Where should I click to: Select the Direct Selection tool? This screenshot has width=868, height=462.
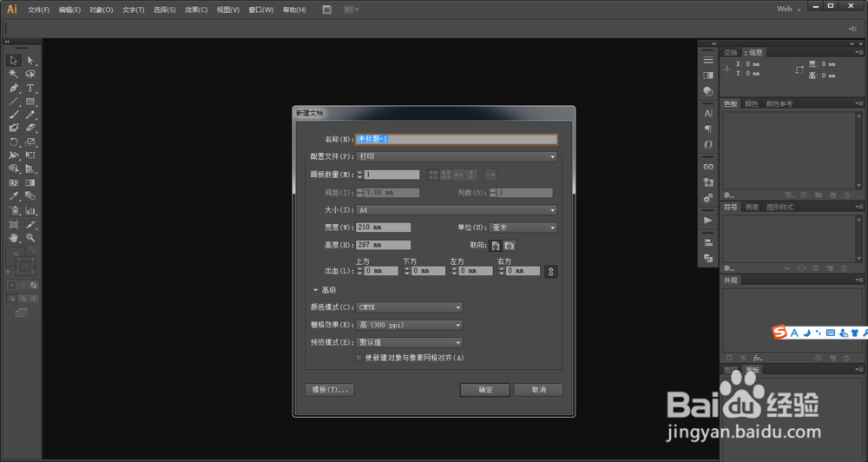click(30, 61)
